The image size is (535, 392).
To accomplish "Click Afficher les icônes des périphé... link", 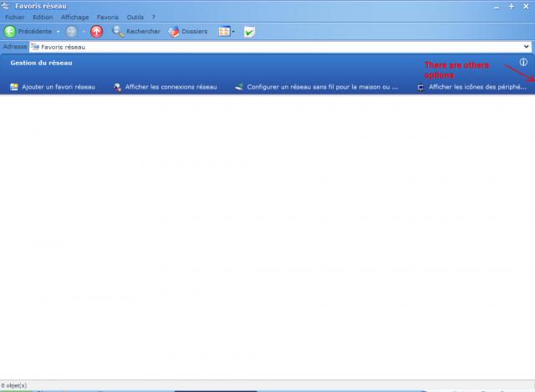I will click(477, 87).
